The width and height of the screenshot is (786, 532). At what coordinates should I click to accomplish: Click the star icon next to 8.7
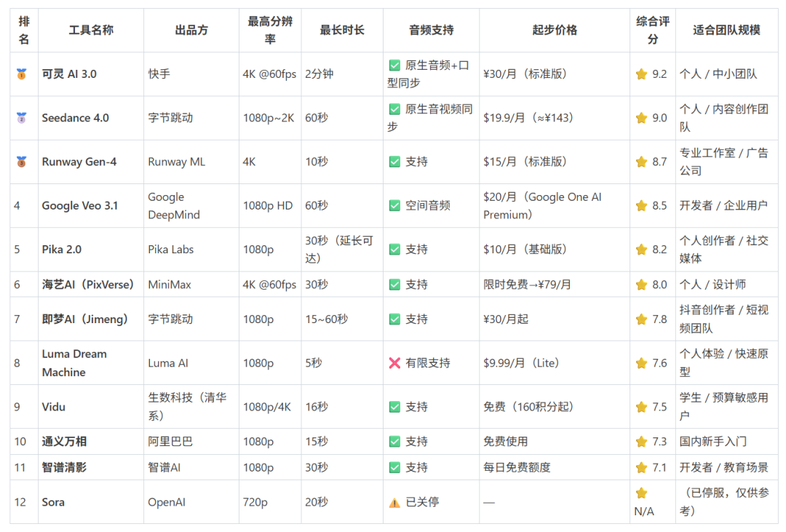coord(641,162)
